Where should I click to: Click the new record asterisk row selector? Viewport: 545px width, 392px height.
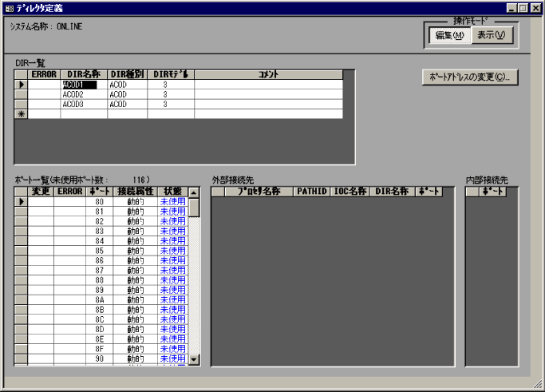(x=22, y=114)
